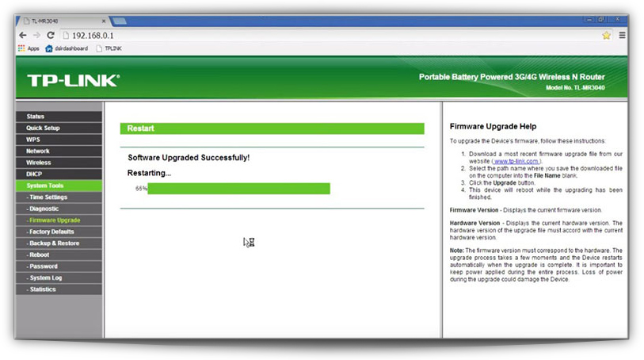Open the Apps bookmark shortcut

pos(28,48)
